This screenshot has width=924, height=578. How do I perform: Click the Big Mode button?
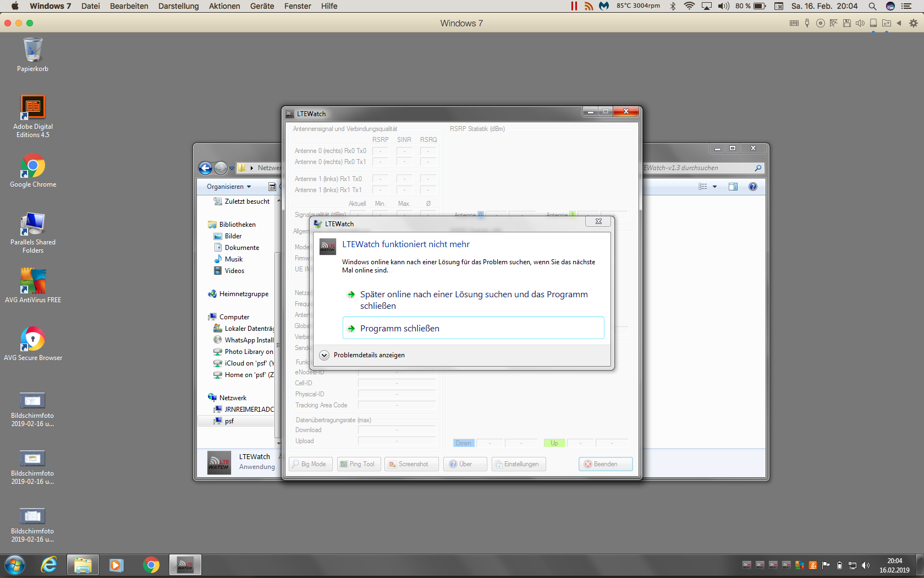pos(310,464)
